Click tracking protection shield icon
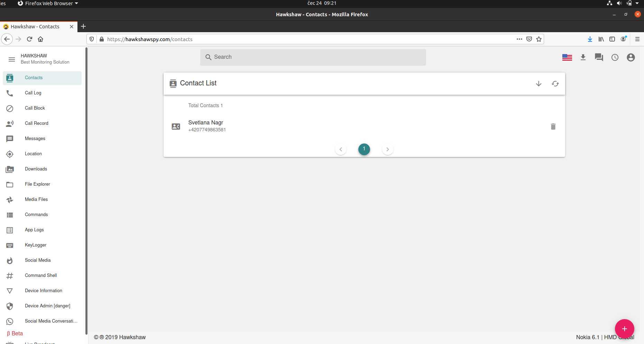The height and width of the screenshot is (344, 644). coord(92,39)
